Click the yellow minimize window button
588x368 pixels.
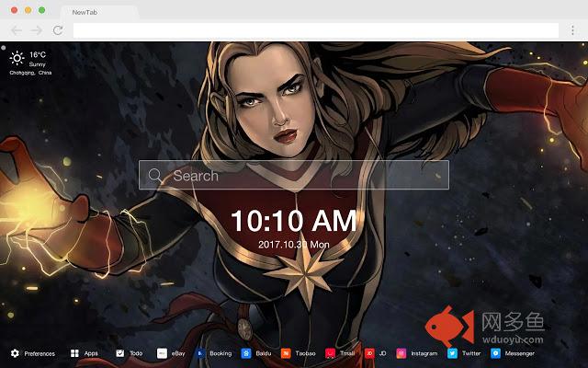coord(28,10)
